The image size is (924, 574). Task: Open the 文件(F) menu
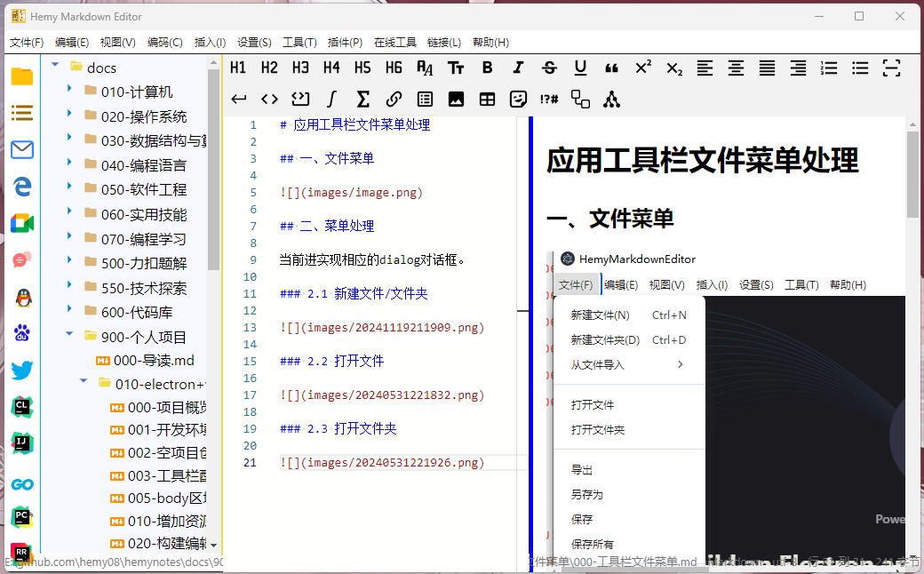(x=27, y=42)
